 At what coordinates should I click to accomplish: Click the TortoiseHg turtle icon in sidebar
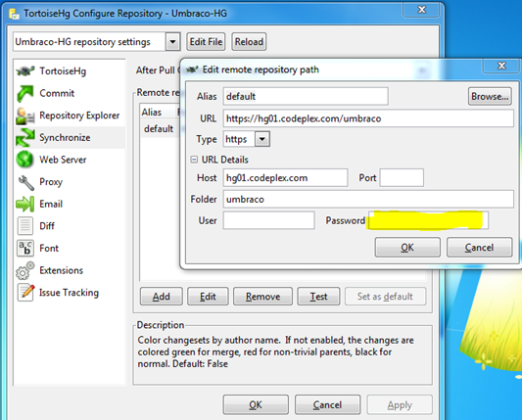25,70
